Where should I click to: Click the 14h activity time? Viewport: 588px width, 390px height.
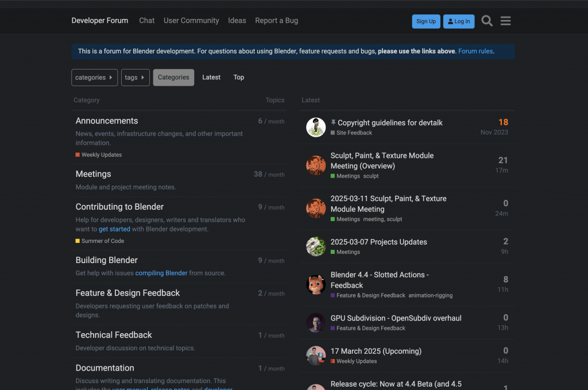click(x=503, y=361)
